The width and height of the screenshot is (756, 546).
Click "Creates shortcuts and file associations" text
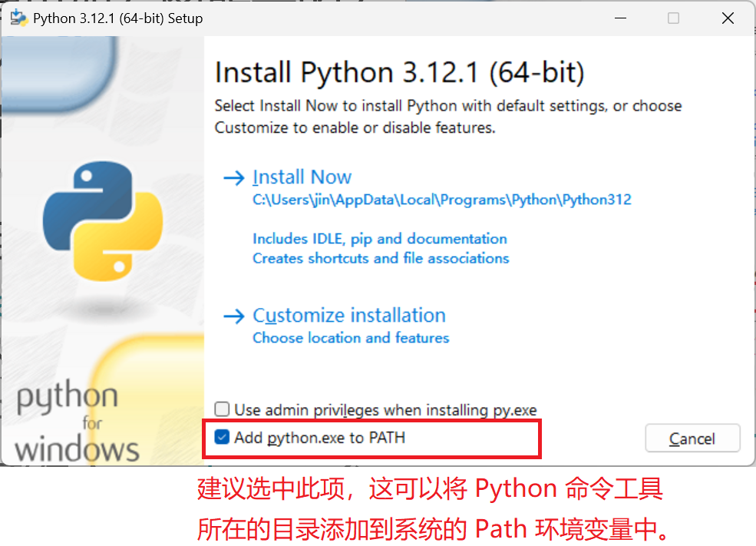click(x=381, y=258)
